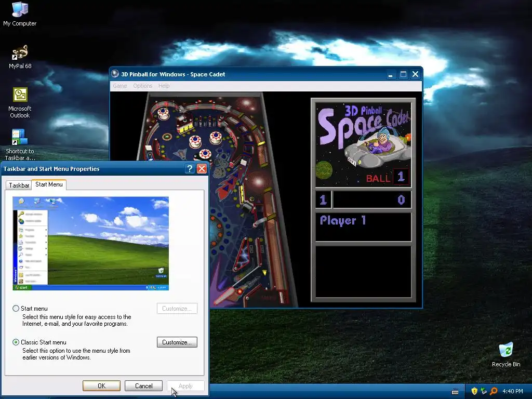The width and height of the screenshot is (532, 399).
Task: Click the safely remove hardware tray icon
Action: pyautogui.click(x=484, y=391)
